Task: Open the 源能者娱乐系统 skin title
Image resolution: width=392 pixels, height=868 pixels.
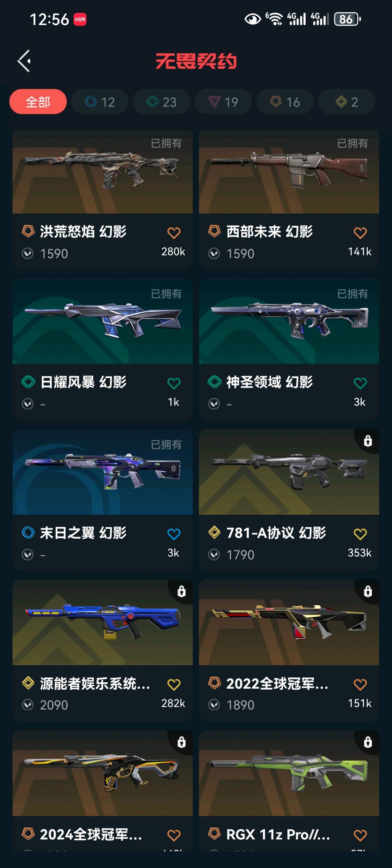Action: [x=95, y=684]
